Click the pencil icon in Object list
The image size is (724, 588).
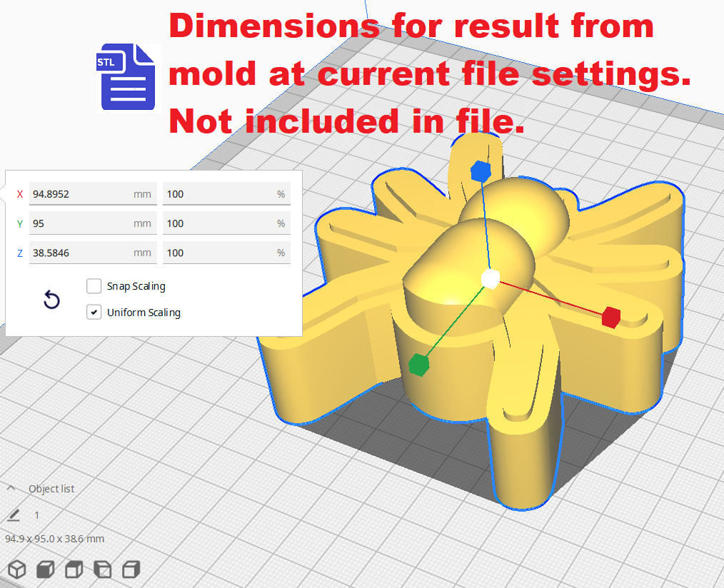coord(14,515)
